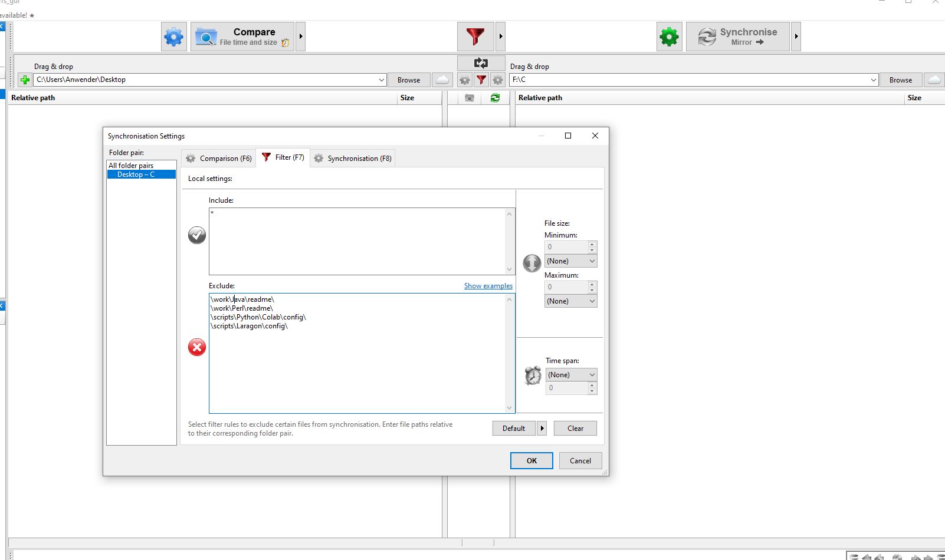Clear the filter settings with Clear
This screenshot has width=945, height=560.
click(575, 429)
